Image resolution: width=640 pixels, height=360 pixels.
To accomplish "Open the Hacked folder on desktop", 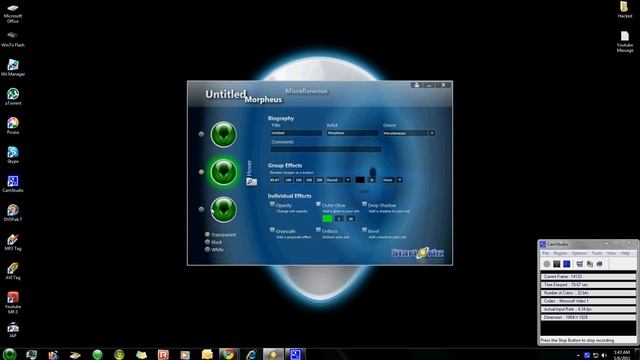I will click(x=624, y=10).
